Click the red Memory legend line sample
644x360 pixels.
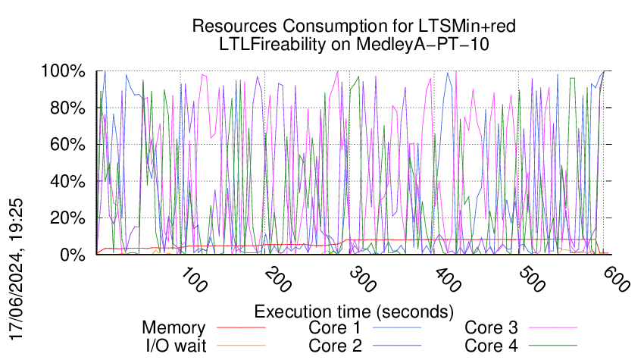(241, 327)
